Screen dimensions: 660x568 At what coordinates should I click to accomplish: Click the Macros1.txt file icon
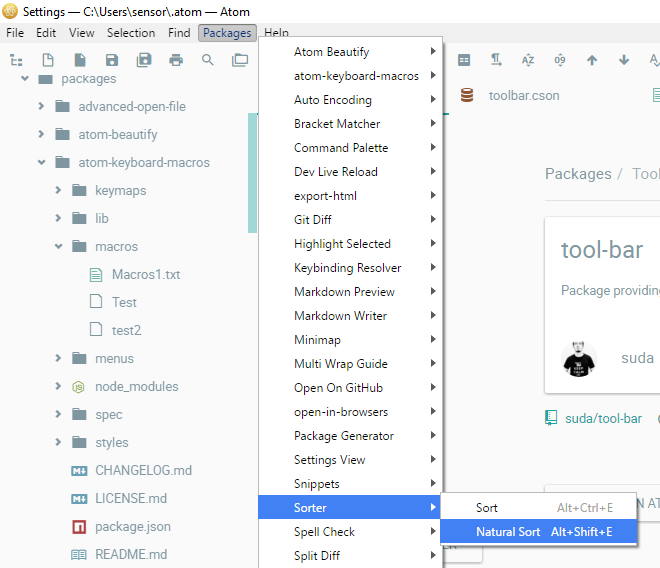(x=96, y=275)
